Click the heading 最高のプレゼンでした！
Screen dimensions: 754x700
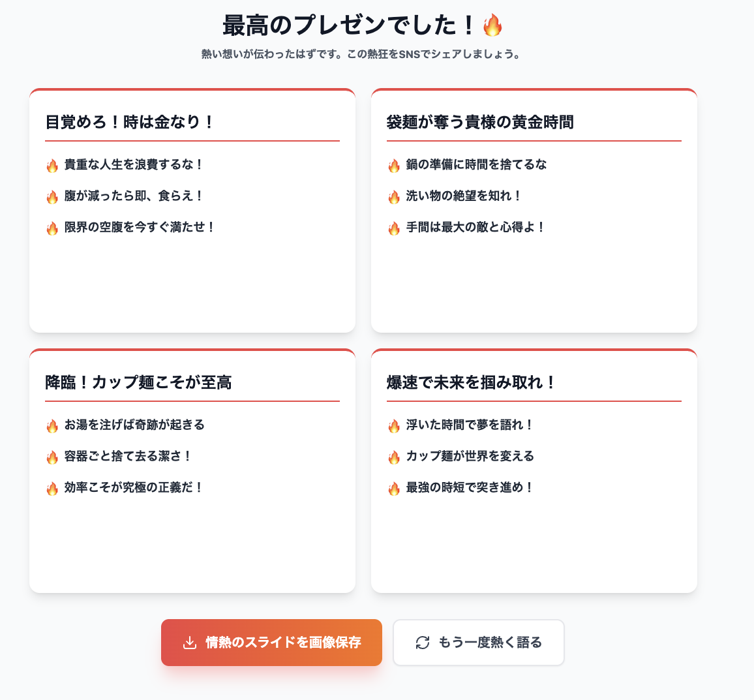(350, 25)
